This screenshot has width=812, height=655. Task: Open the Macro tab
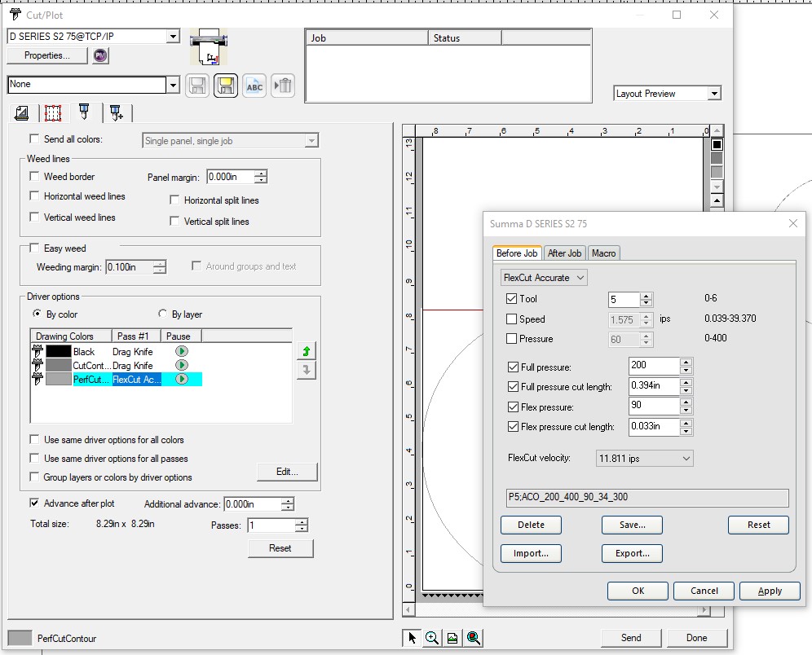click(x=604, y=253)
